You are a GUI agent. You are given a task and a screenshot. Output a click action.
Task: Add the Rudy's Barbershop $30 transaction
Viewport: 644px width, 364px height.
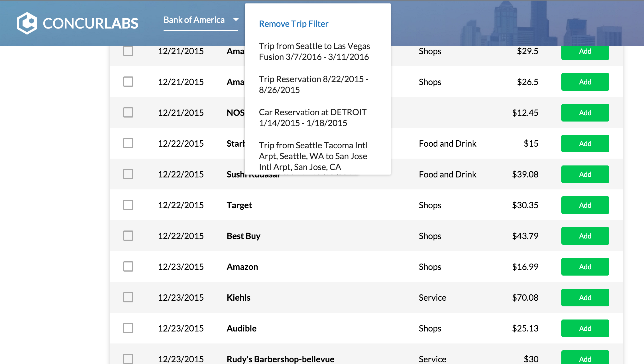click(x=585, y=357)
